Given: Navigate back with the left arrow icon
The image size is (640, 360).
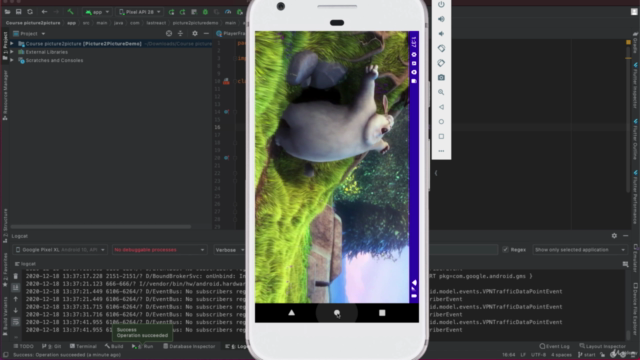Looking at the screenshot, I should click(x=44, y=12).
